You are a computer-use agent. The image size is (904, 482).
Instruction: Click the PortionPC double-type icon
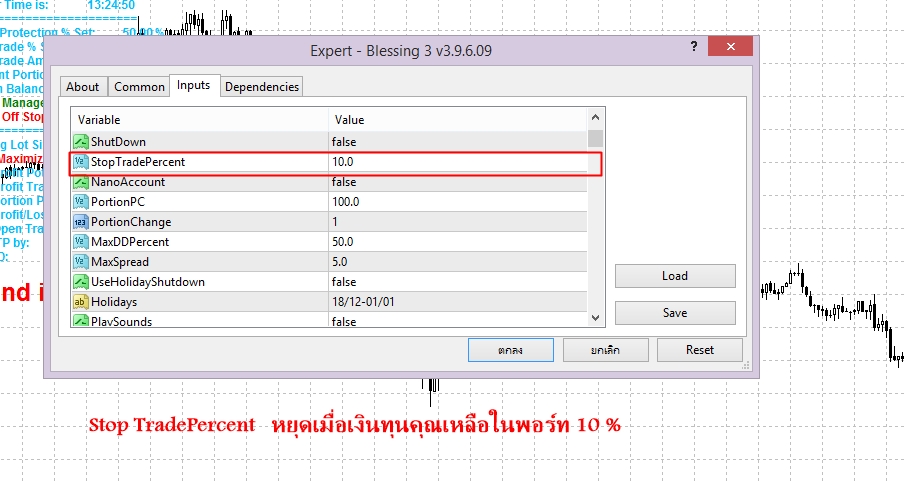81,202
